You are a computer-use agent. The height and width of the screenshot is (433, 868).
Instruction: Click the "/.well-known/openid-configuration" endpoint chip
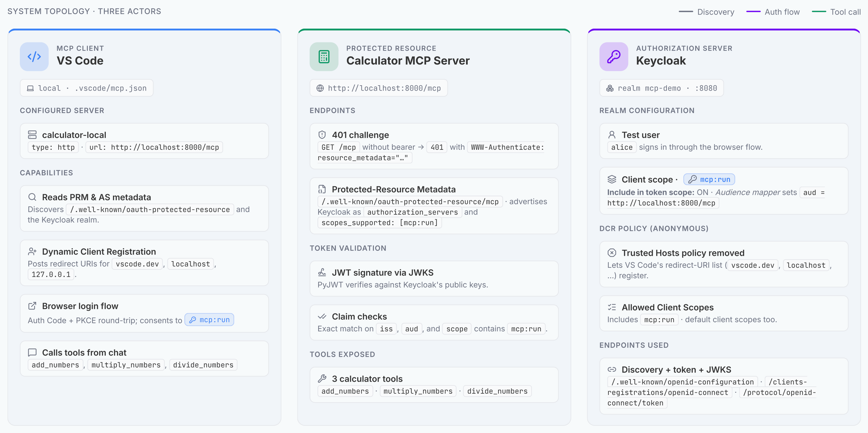coord(682,382)
